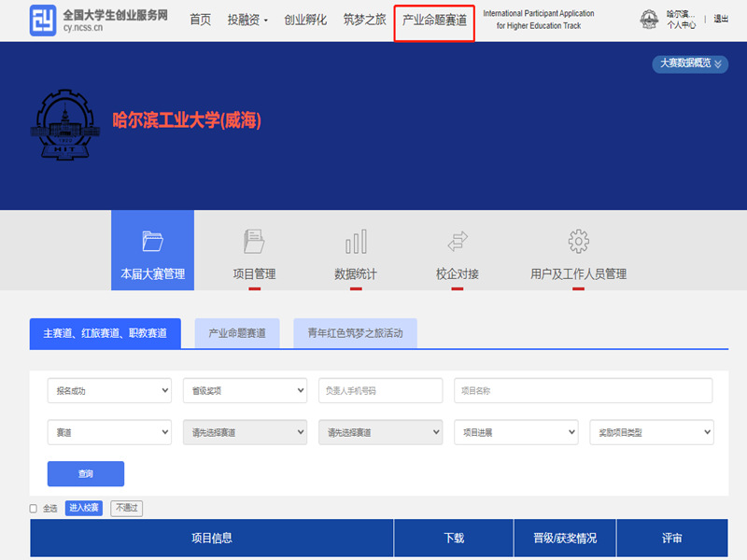Open the 奖励项目类型 dropdown
Image resolution: width=747 pixels, height=560 pixels.
651,432
